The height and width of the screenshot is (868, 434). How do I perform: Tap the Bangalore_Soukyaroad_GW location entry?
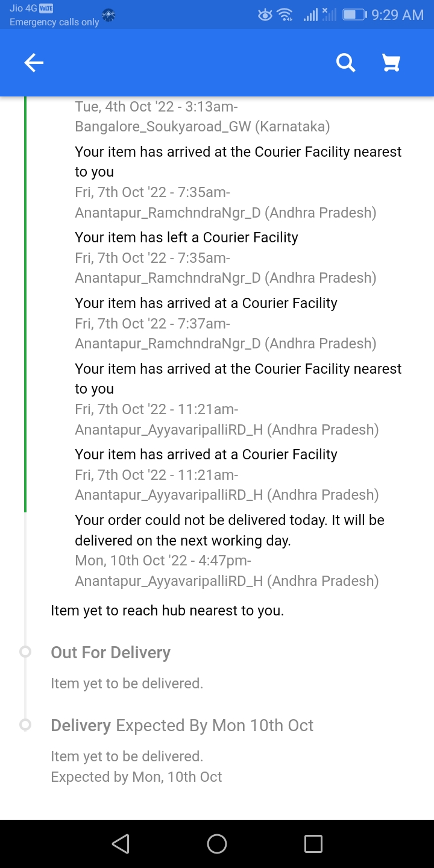point(202,127)
